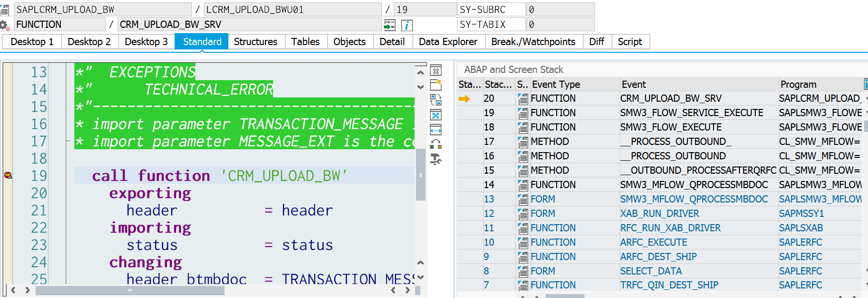Click the close tool icon beside the source editor

click(x=436, y=71)
